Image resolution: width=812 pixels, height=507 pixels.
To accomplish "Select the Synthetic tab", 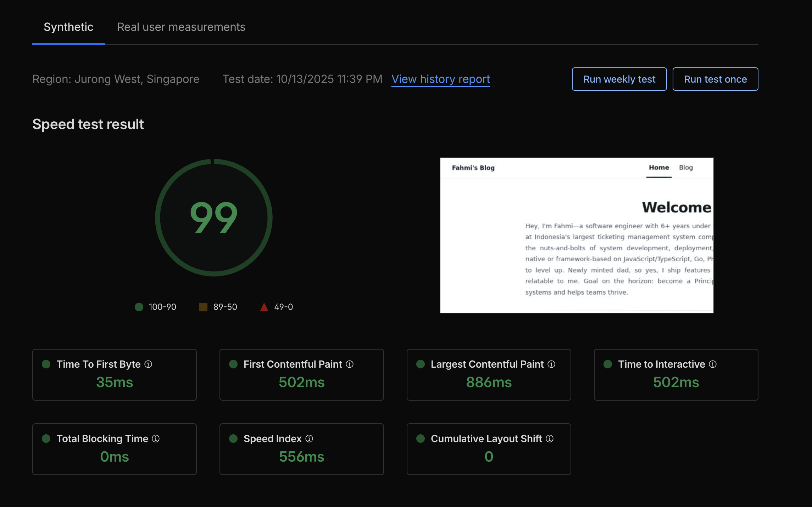I will (x=68, y=27).
